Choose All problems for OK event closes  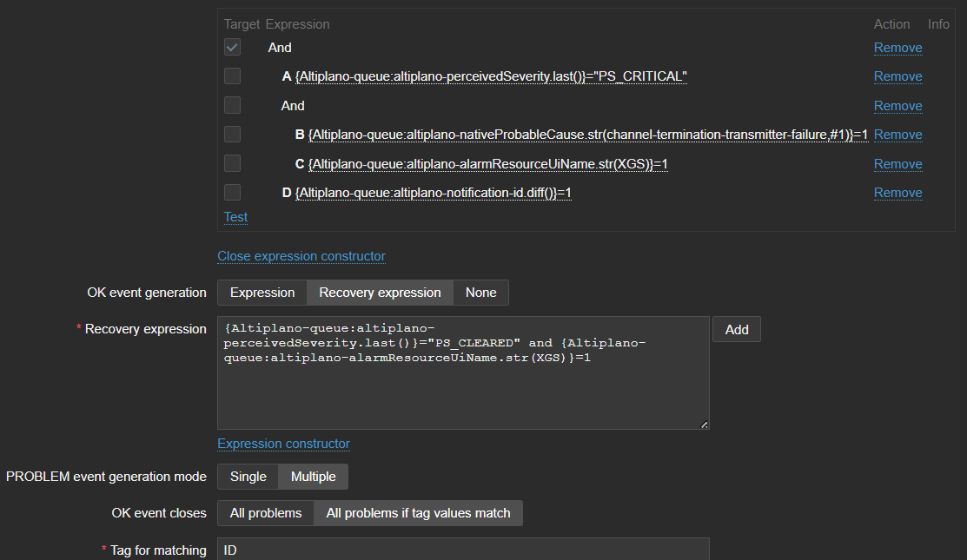click(x=265, y=513)
